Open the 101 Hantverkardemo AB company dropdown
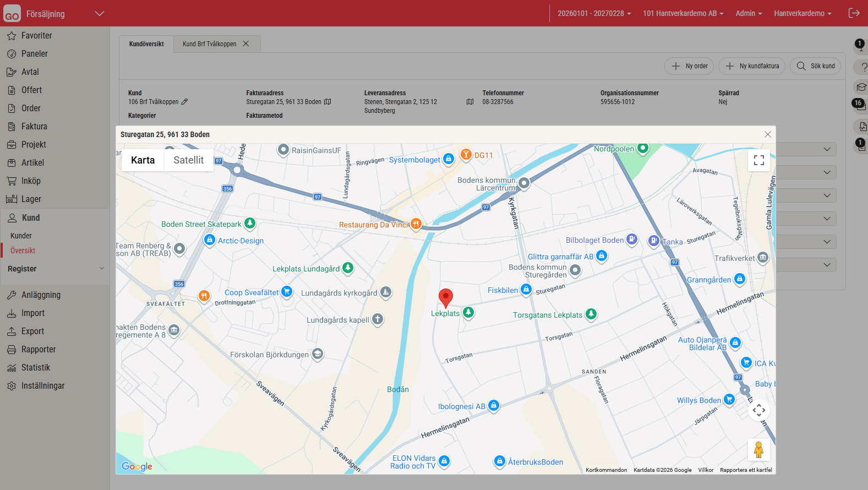 tap(683, 13)
